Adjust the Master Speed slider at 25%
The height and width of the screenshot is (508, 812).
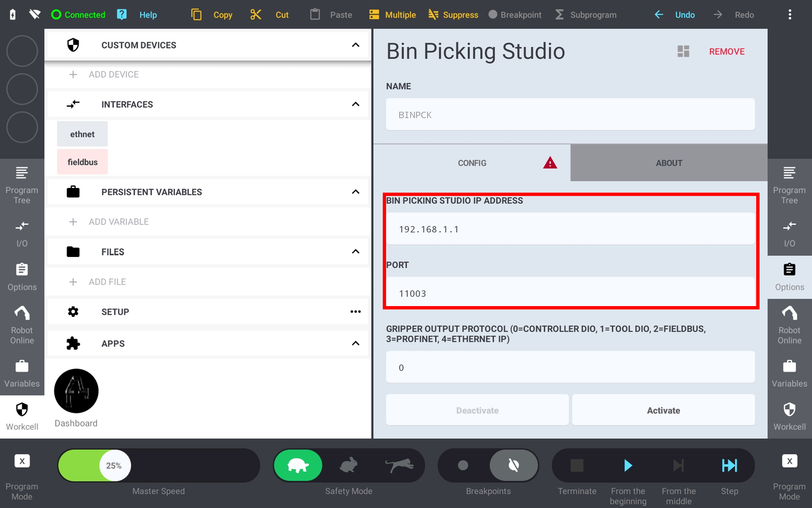click(114, 466)
